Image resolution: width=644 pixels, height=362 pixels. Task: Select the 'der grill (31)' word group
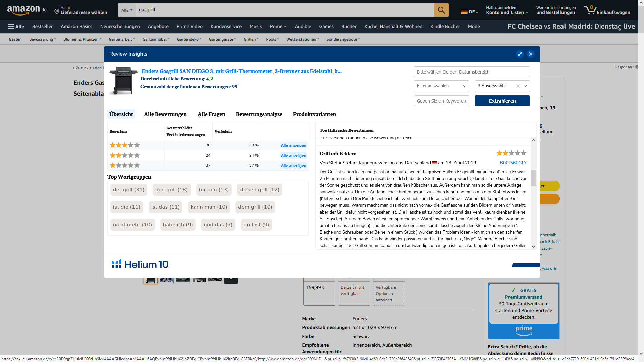(128, 190)
